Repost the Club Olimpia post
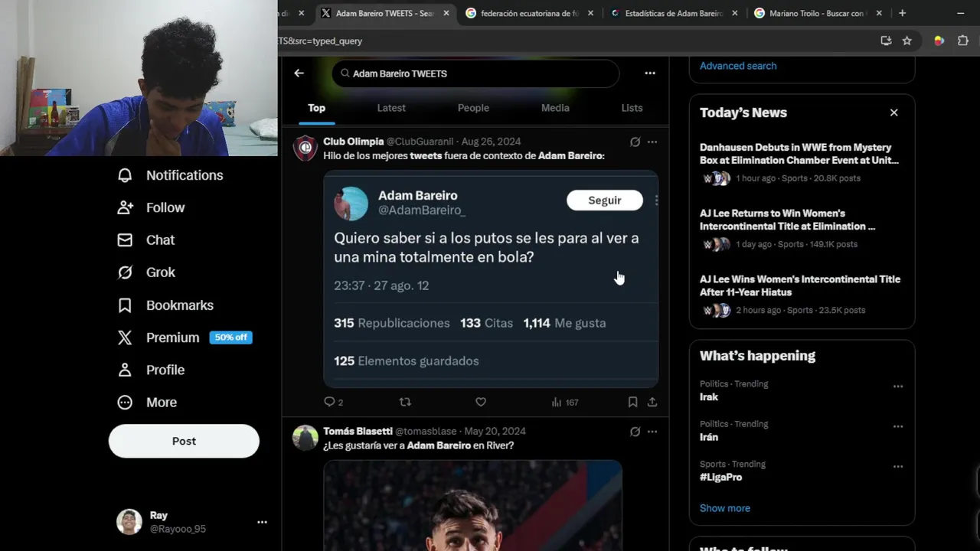This screenshot has height=551, width=980. [x=405, y=402]
